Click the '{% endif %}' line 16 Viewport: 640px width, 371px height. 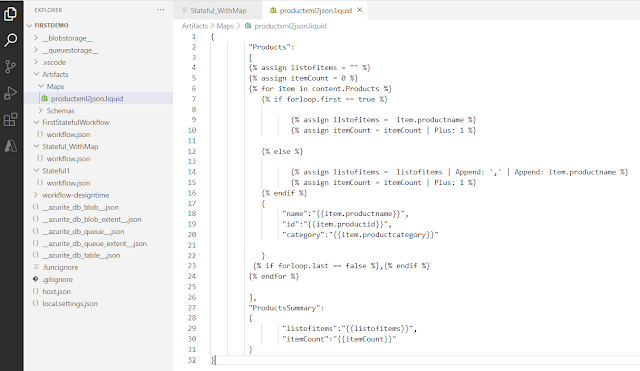(284, 193)
